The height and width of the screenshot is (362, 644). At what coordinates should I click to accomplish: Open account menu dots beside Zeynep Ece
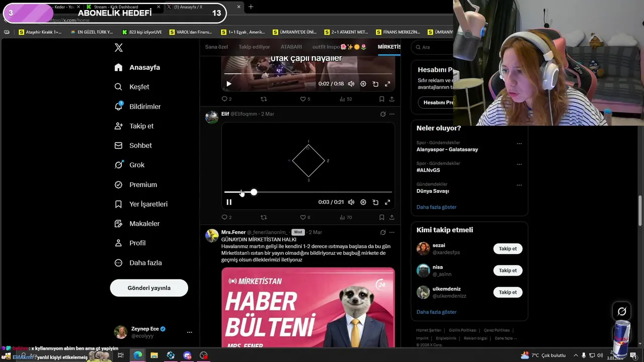pyautogui.click(x=189, y=332)
